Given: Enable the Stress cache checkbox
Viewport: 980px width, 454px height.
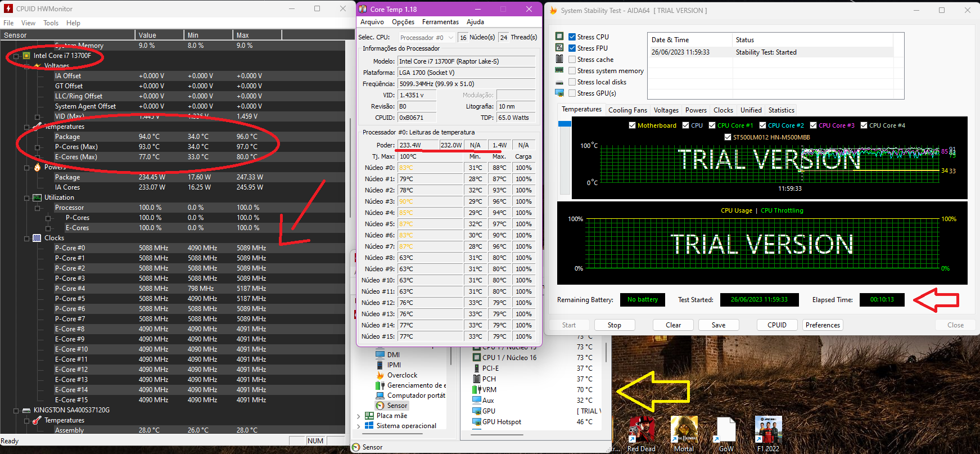Looking at the screenshot, I should 572,59.
